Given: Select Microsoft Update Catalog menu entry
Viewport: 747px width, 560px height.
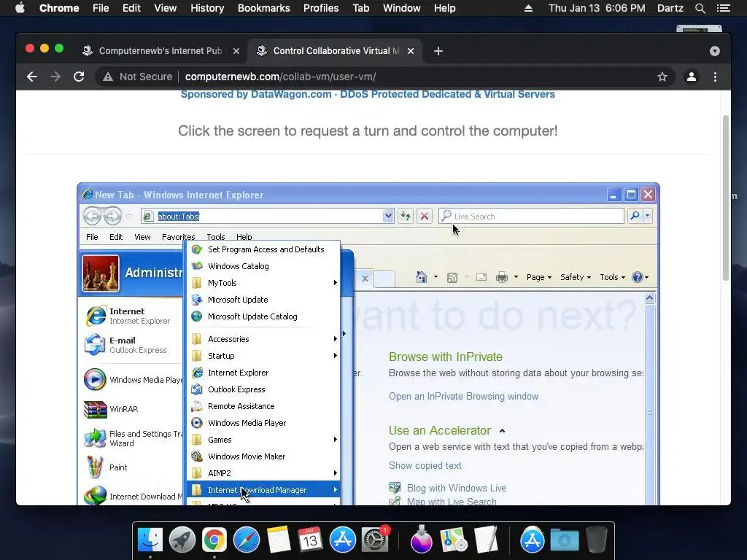Looking at the screenshot, I should 265,316.
